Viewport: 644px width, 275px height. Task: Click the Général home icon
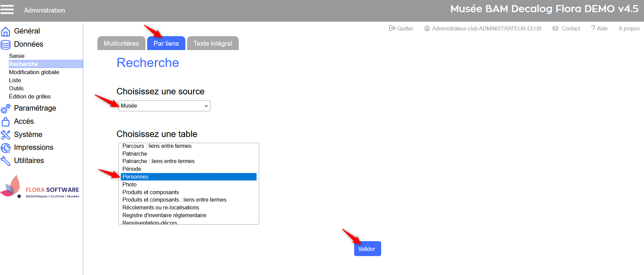pyautogui.click(x=5, y=31)
